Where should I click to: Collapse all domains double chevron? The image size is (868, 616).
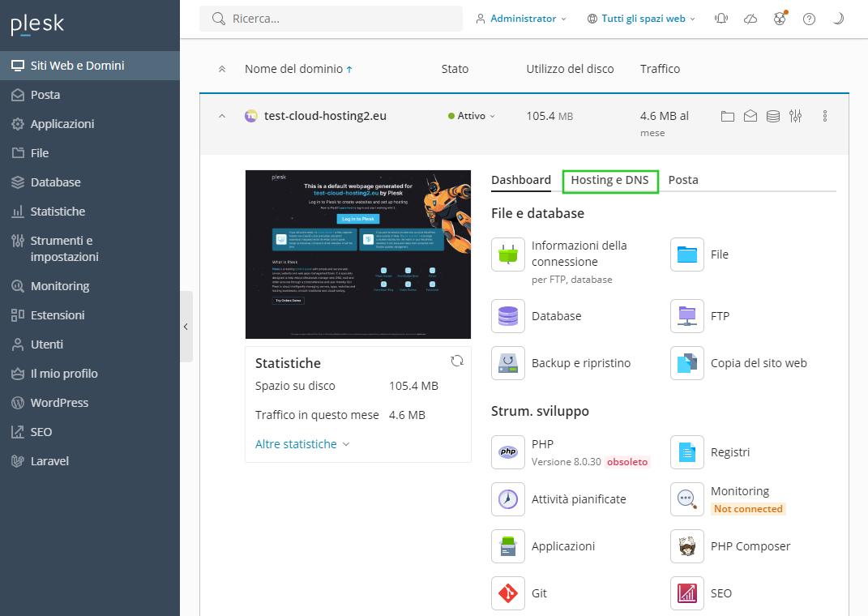pyautogui.click(x=222, y=69)
